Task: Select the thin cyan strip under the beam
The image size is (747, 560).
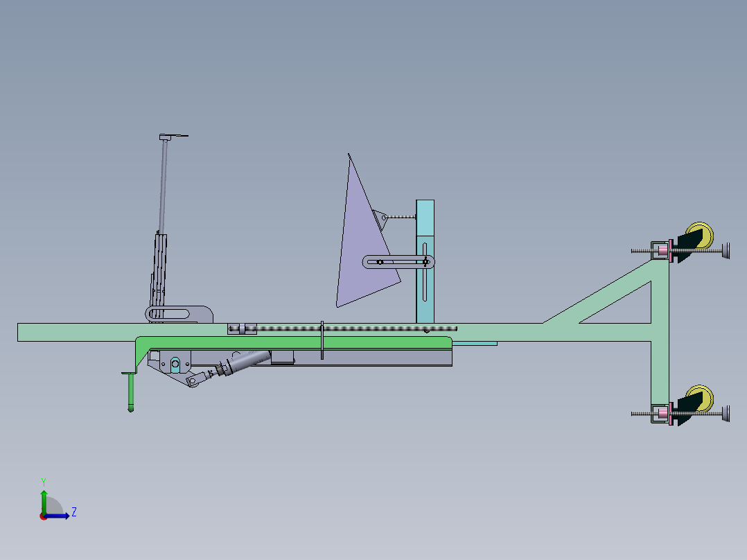Action: [475, 343]
